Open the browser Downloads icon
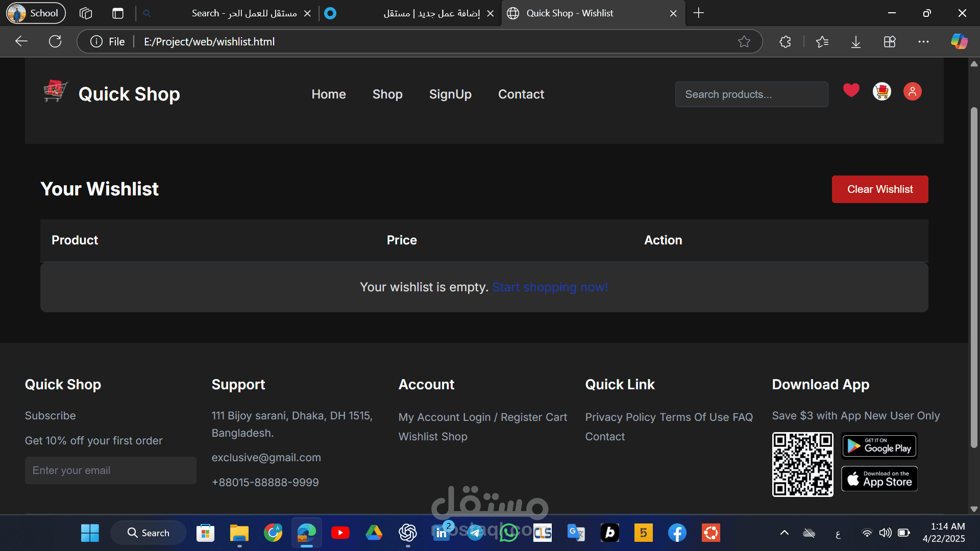 pyautogui.click(x=856, y=41)
